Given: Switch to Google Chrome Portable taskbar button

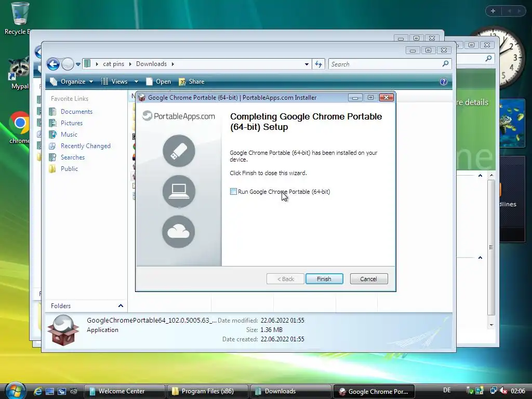Looking at the screenshot, I should (374, 391).
